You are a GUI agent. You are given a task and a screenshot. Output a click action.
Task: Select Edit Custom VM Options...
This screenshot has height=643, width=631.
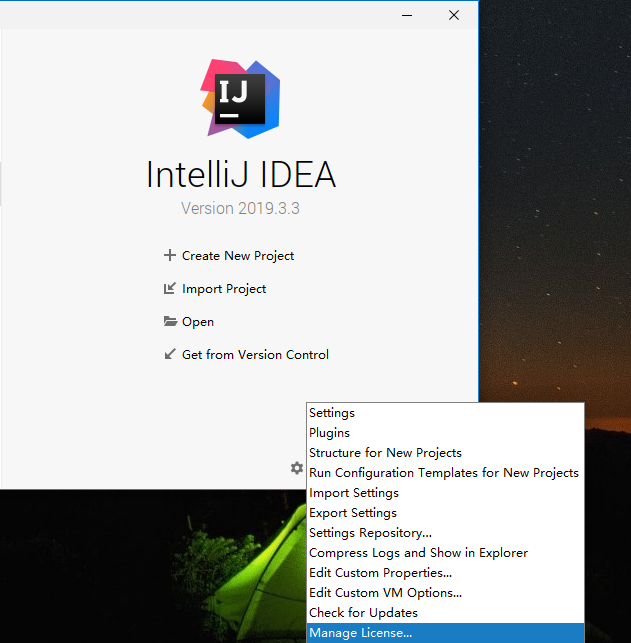pyautogui.click(x=445, y=593)
